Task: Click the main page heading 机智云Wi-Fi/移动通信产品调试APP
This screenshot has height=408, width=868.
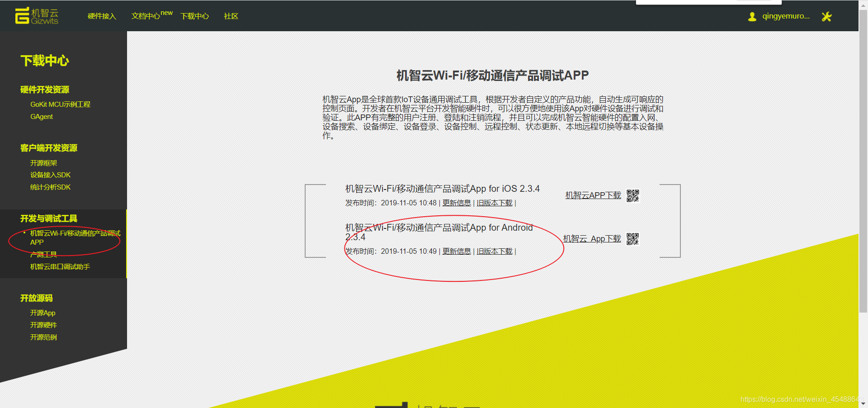Action: coord(493,76)
